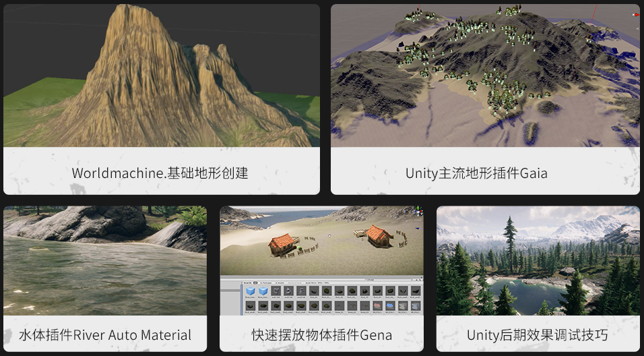Click the "Worldmachine.基础地形创建" title text

point(160,173)
